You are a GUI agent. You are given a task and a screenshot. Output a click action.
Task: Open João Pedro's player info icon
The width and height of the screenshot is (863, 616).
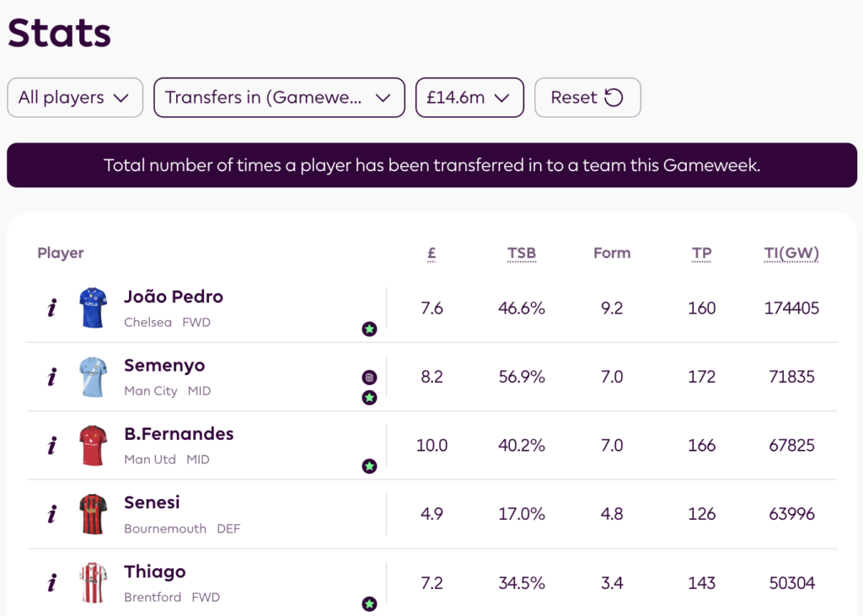51,308
